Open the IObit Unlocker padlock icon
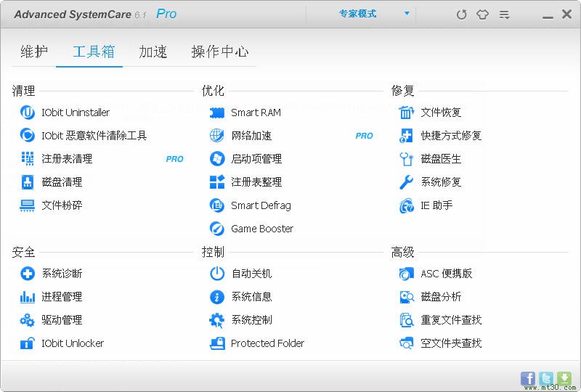The width and height of the screenshot is (581, 392). pyautogui.click(x=27, y=343)
